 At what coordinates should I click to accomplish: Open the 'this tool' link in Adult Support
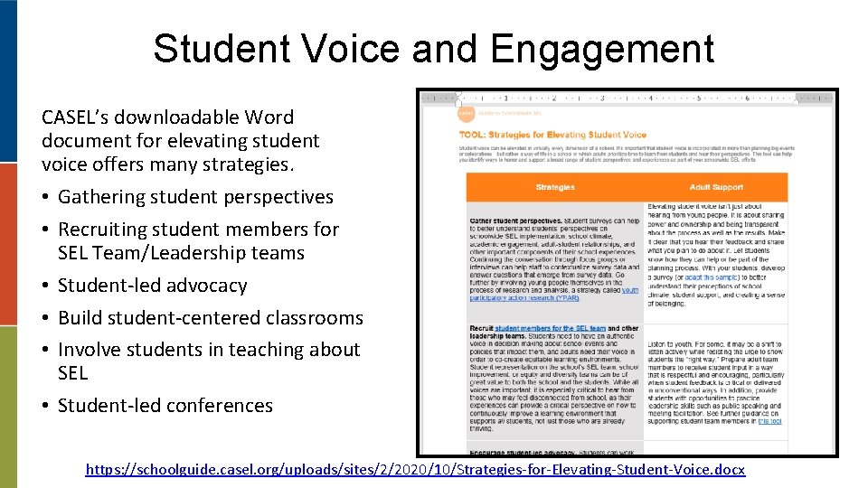[x=769, y=421]
